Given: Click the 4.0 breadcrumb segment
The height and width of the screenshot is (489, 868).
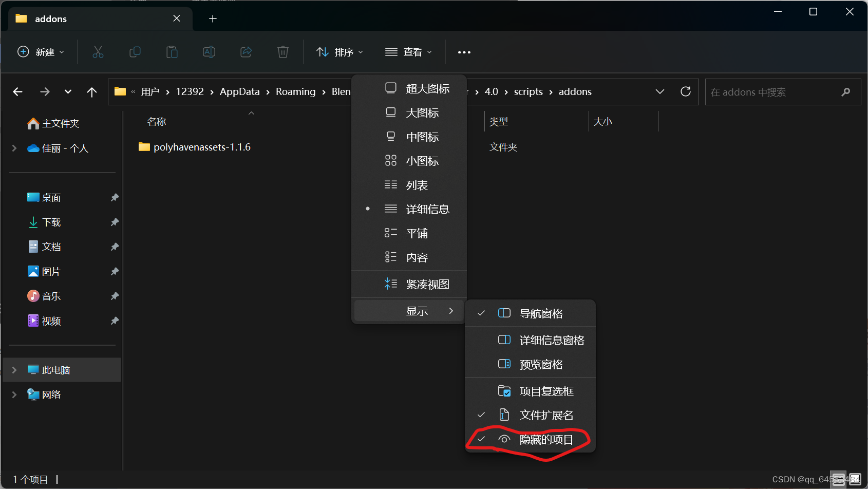Looking at the screenshot, I should (492, 91).
